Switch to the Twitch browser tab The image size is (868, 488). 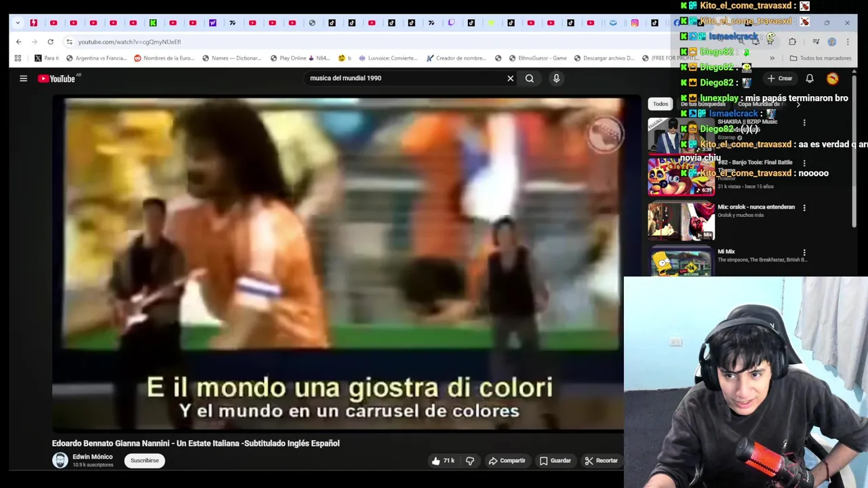451,22
